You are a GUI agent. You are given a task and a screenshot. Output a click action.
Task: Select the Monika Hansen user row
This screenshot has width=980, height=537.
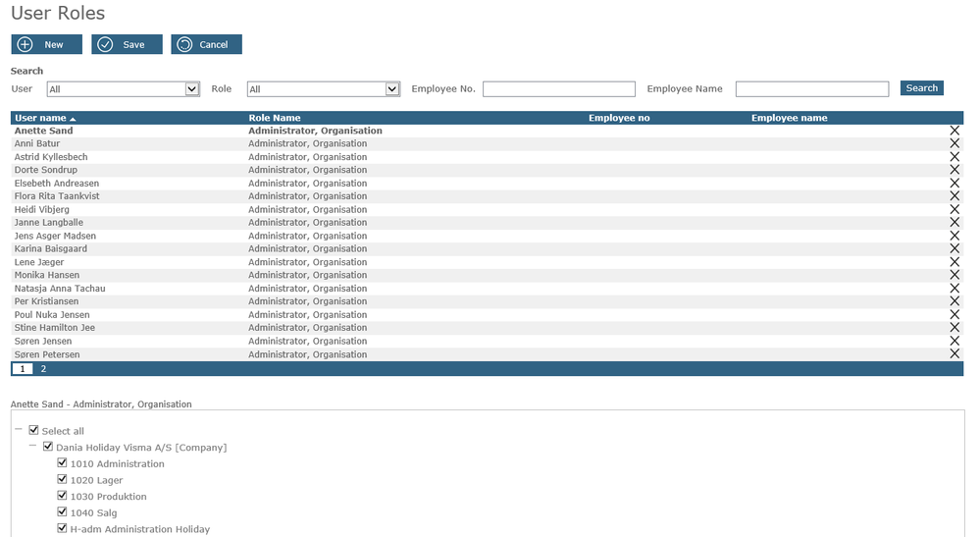(x=487, y=275)
